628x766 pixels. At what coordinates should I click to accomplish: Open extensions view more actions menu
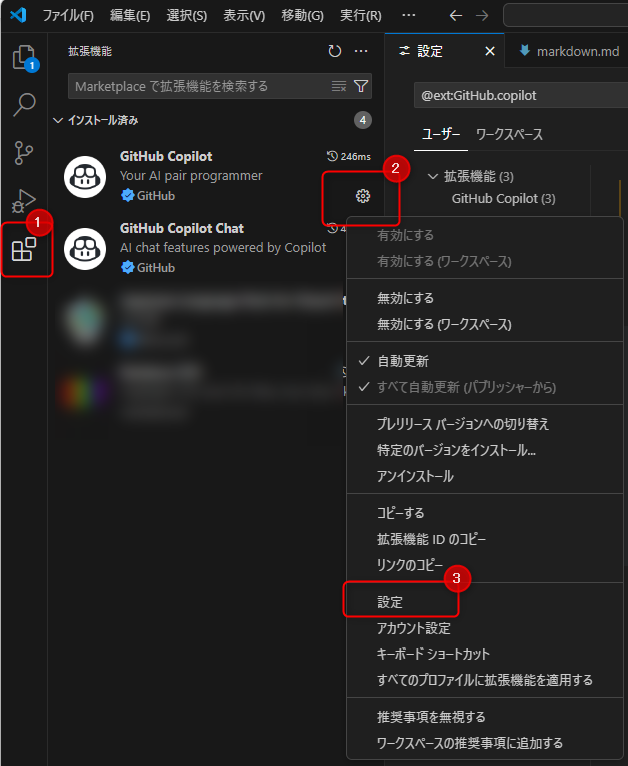coord(361,51)
